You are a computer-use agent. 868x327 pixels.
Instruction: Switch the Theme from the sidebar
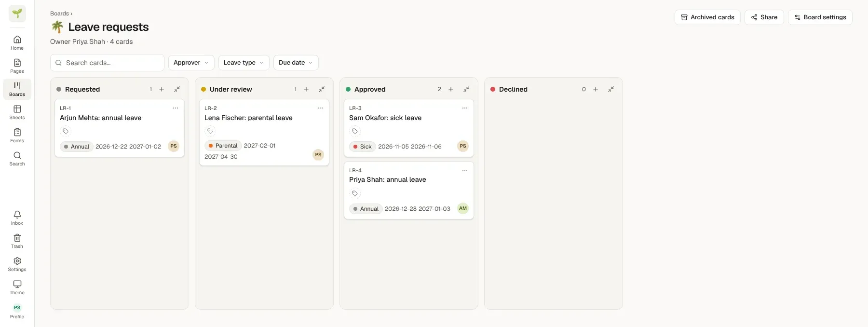tap(17, 287)
